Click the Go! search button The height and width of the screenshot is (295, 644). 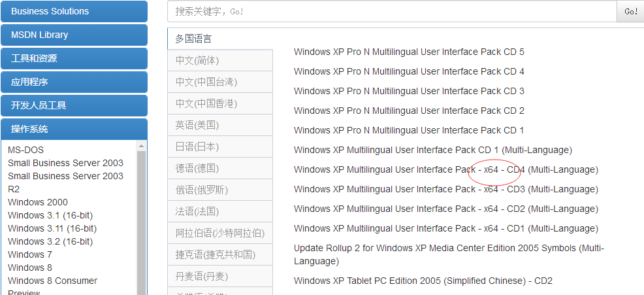pyautogui.click(x=631, y=12)
